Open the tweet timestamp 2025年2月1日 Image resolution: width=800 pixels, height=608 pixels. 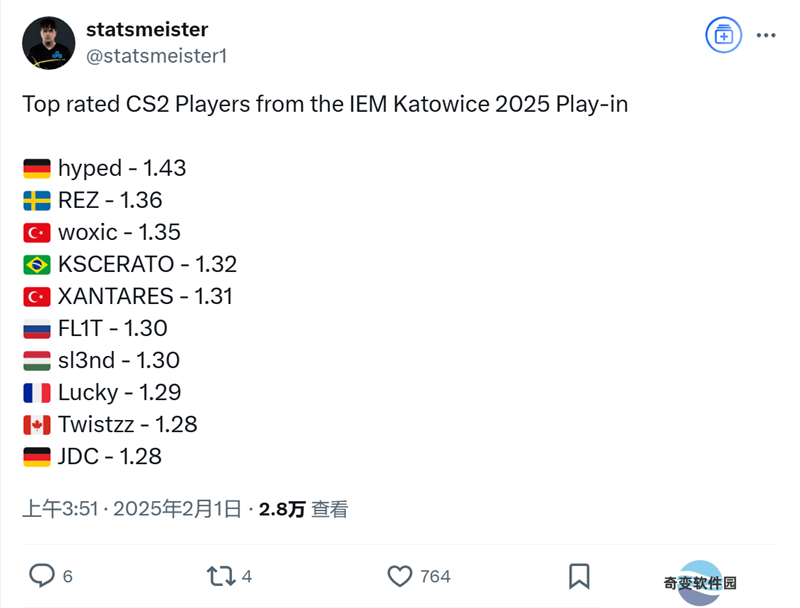pos(177,509)
